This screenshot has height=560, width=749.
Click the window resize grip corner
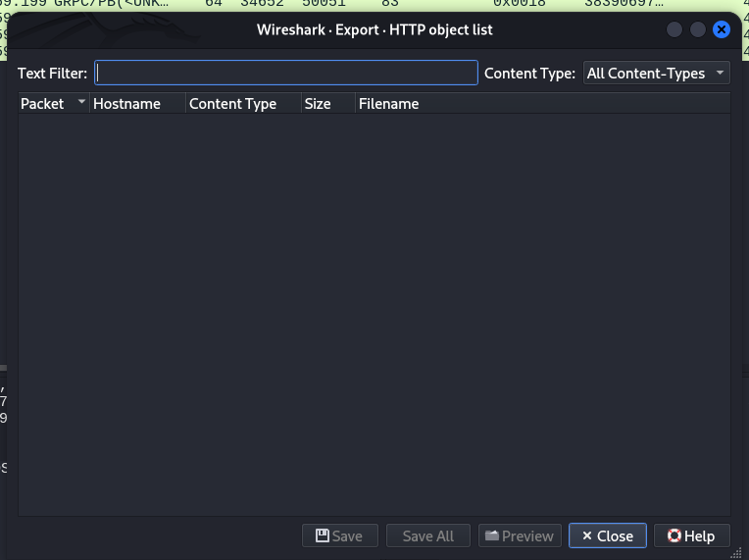(736, 554)
